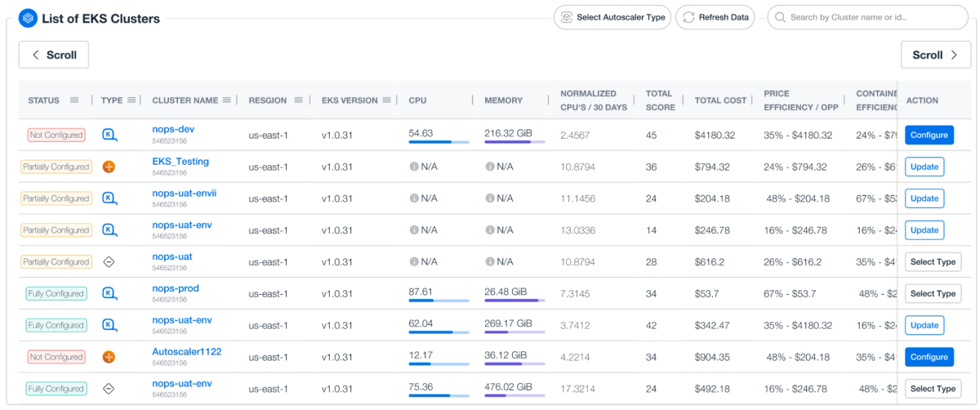
Task: Click the Fully Configured badge for nops-prod
Action: pyautogui.click(x=56, y=294)
